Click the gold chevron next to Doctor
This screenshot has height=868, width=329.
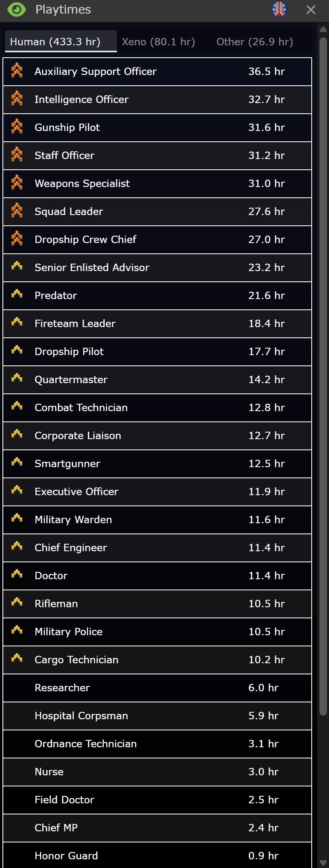17,574
